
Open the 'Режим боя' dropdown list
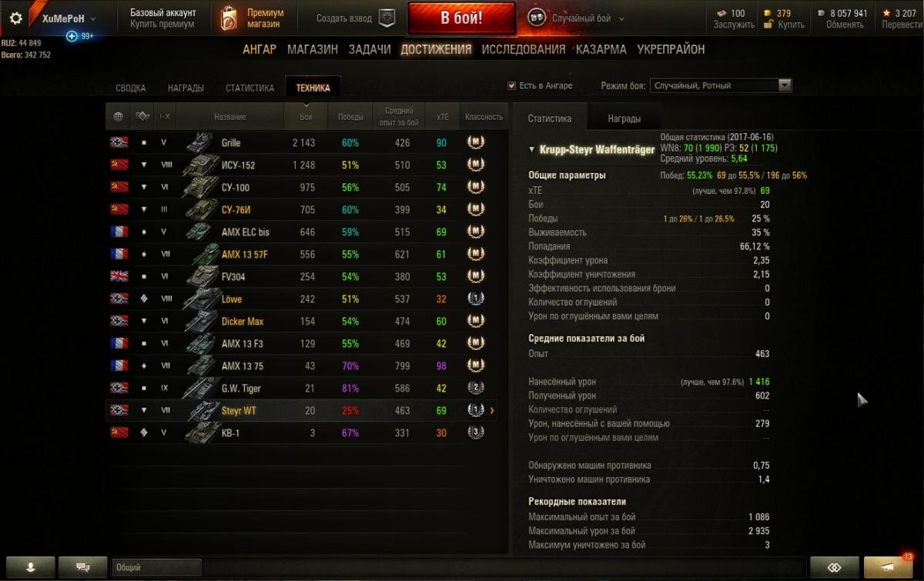[x=721, y=85]
